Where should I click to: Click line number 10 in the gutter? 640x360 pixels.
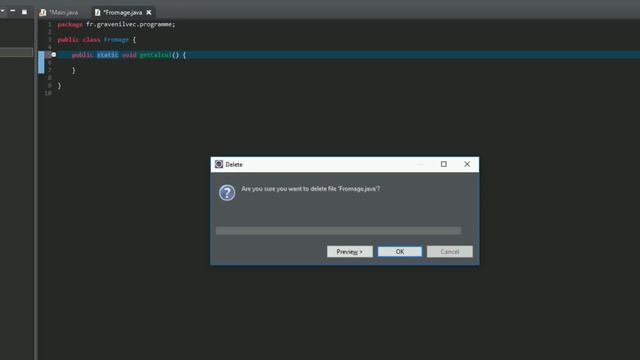point(48,93)
